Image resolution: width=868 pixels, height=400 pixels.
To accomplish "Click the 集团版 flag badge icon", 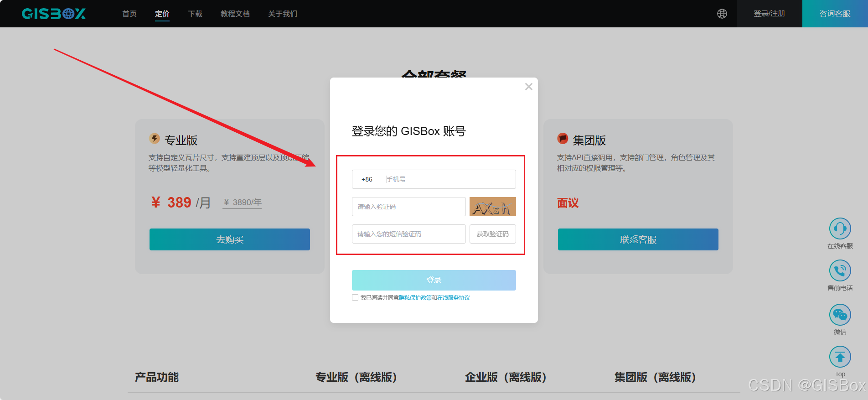I will tap(563, 139).
